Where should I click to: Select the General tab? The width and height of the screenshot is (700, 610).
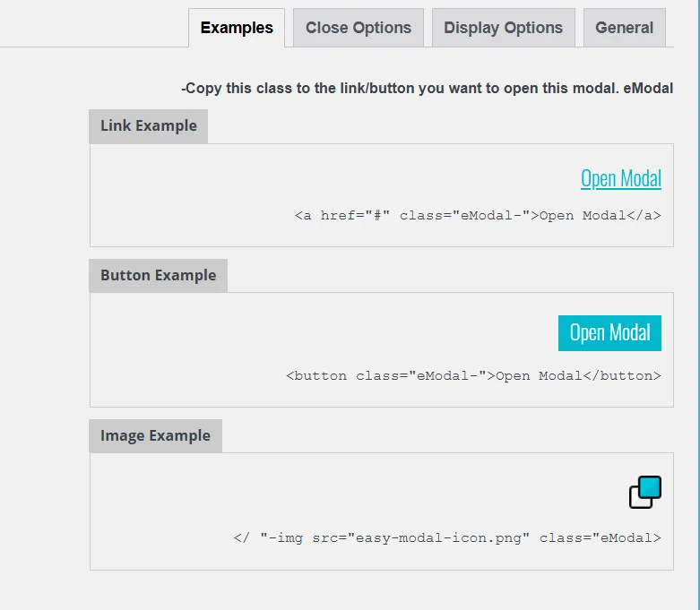click(x=624, y=28)
